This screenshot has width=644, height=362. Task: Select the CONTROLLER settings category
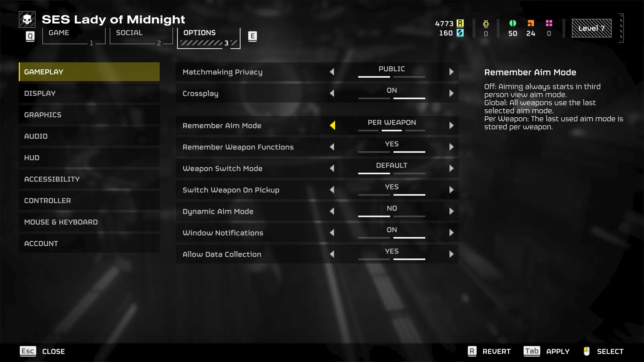pyautogui.click(x=47, y=200)
